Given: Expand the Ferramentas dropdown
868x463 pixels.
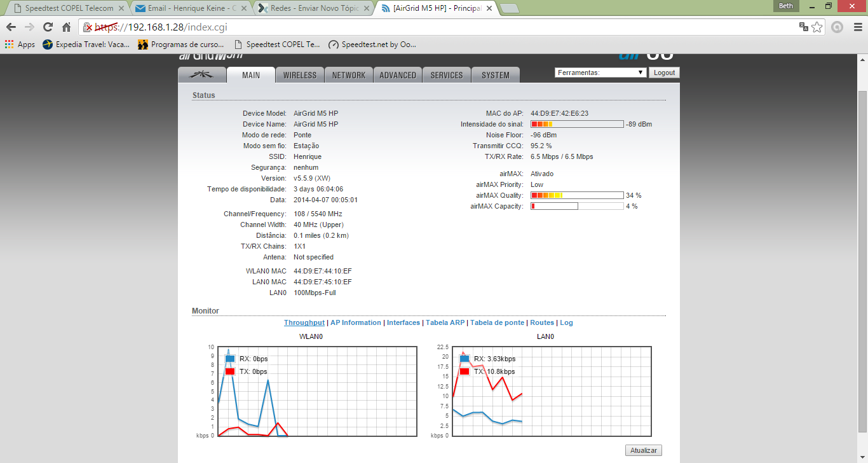Looking at the screenshot, I should pos(600,73).
